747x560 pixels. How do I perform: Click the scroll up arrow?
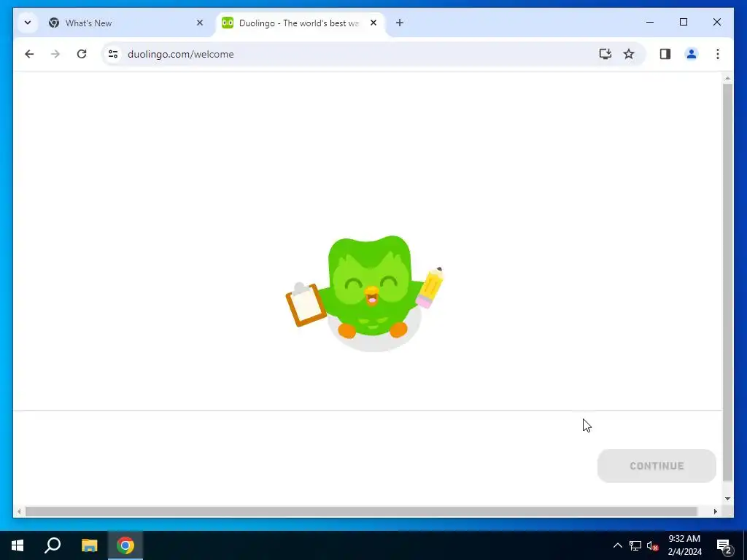(727, 77)
